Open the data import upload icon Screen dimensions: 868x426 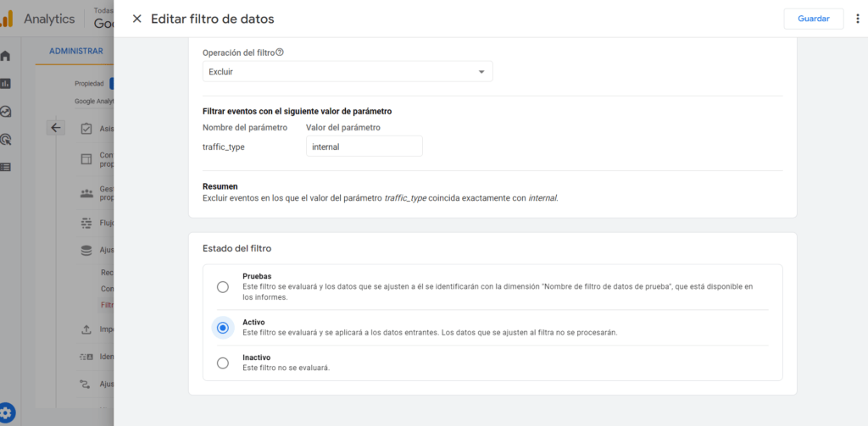(x=86, y=329)
